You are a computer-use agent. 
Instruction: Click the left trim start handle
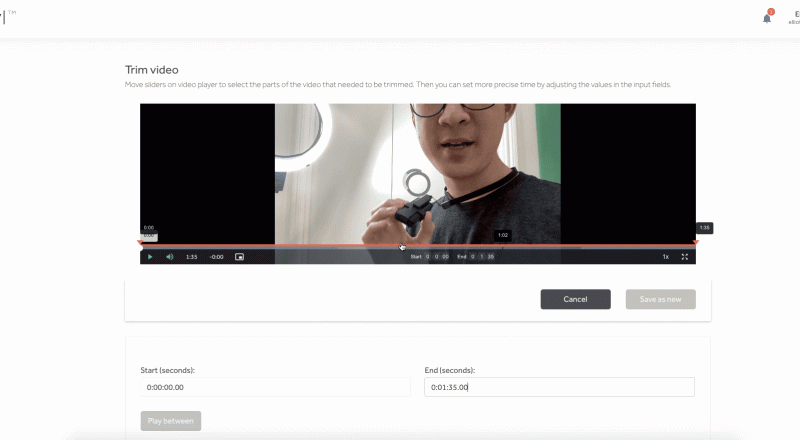(141, 243)
